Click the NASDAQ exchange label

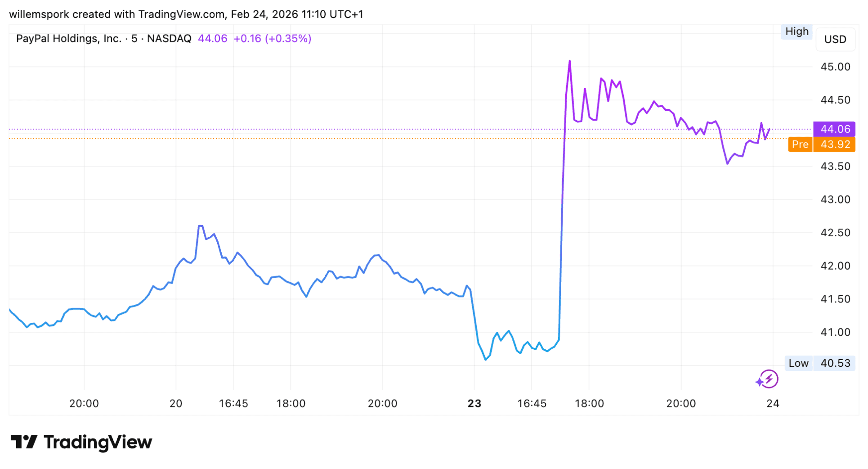[169, 39]
